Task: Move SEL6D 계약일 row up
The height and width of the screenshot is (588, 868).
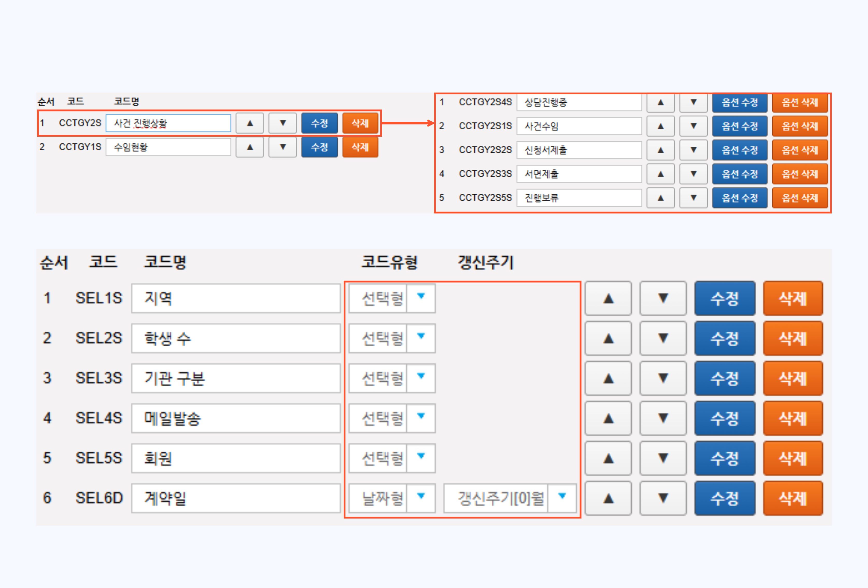Action: [x=608, y=498]
